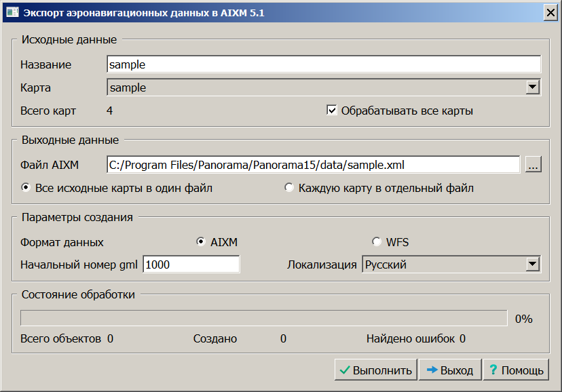Click the Файл AIXM path field
The width and height of the screenshot is (562, 392).
pyautogui.click(x=313, y=164)
